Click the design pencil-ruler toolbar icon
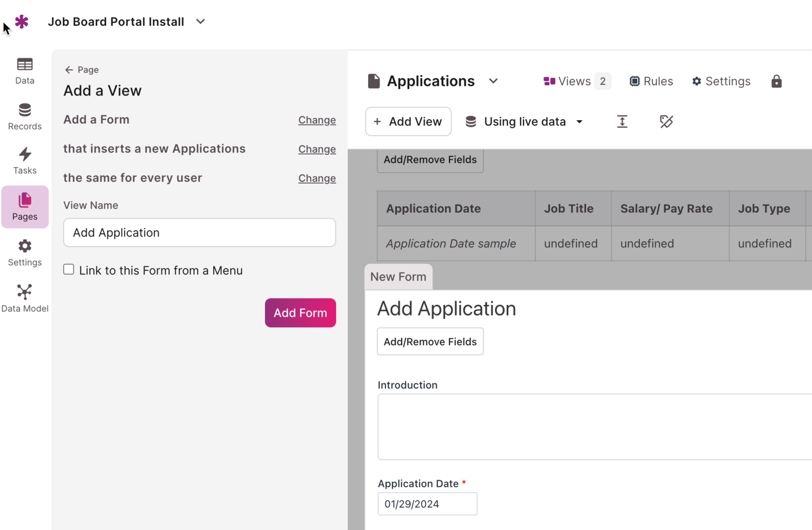Image resolution: width=812 pixels, height=530 pixels. pyautogui.click(x=666, y=122)
